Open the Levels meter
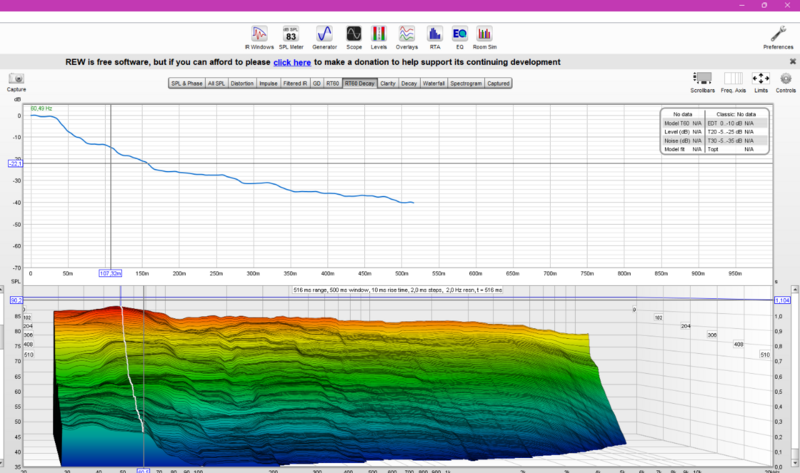The width and height of the screenshot is (800, 473). tap(380, 33)
